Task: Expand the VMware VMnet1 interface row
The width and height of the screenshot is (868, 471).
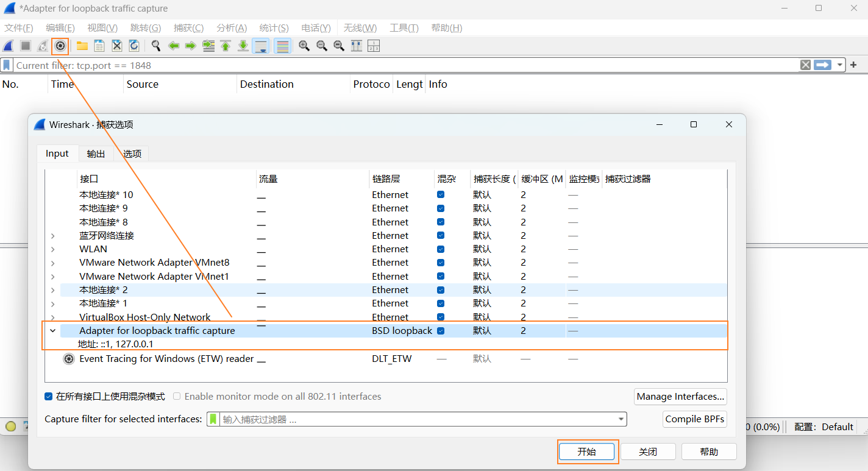Action: pyautogui.click(x=53, y=277)
